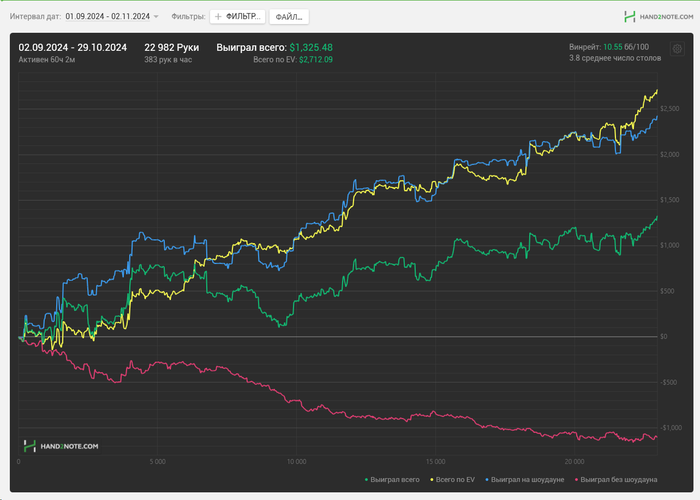
Task: Click the Винрейт 10.55 бб/100 text
Action: coord(609,47)
